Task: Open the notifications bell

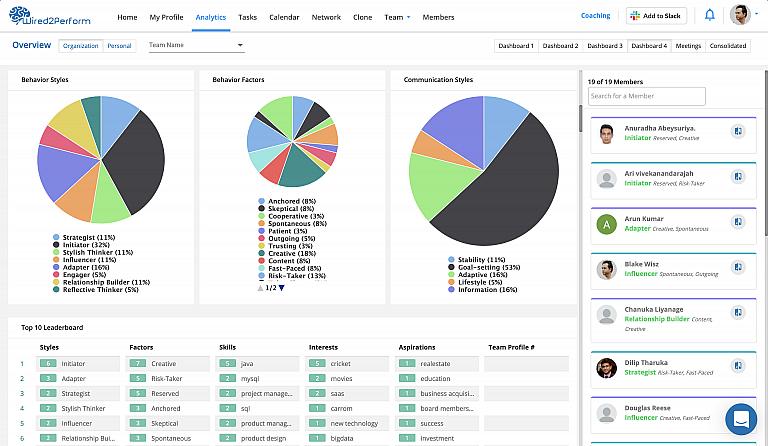Action: point(709,15)
